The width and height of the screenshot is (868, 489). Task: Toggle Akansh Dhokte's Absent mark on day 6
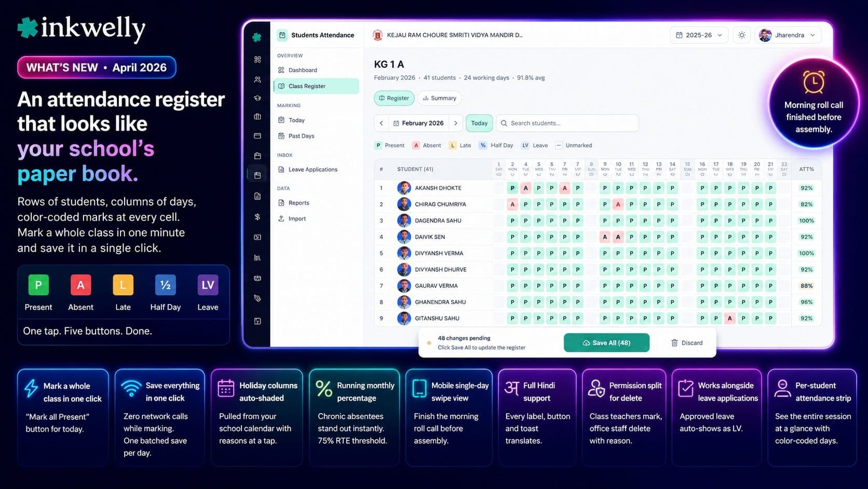pos(564,188)
